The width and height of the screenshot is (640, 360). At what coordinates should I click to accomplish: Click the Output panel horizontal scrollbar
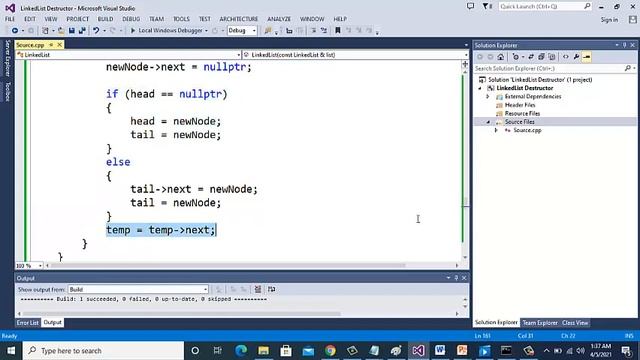[181, 314]
